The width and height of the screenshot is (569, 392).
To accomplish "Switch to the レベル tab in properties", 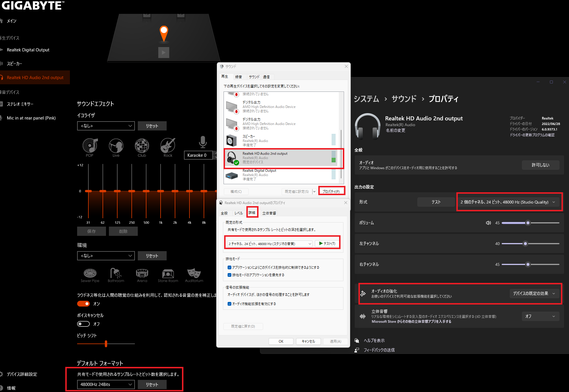I will tap(240, 212).
